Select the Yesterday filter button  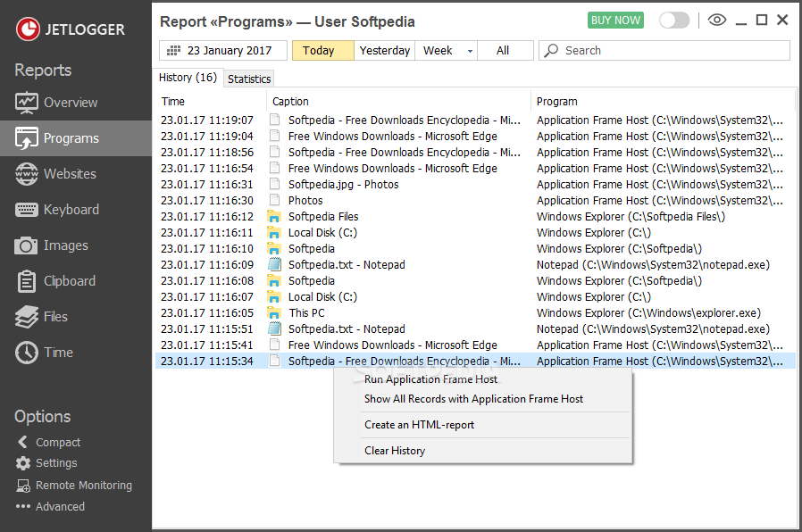(x=385, y=51)
